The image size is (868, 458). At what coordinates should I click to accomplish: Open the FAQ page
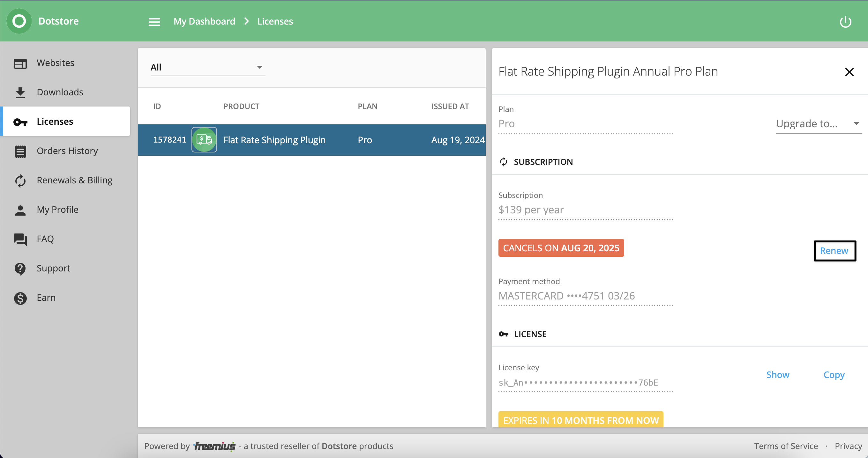point(45,239)
